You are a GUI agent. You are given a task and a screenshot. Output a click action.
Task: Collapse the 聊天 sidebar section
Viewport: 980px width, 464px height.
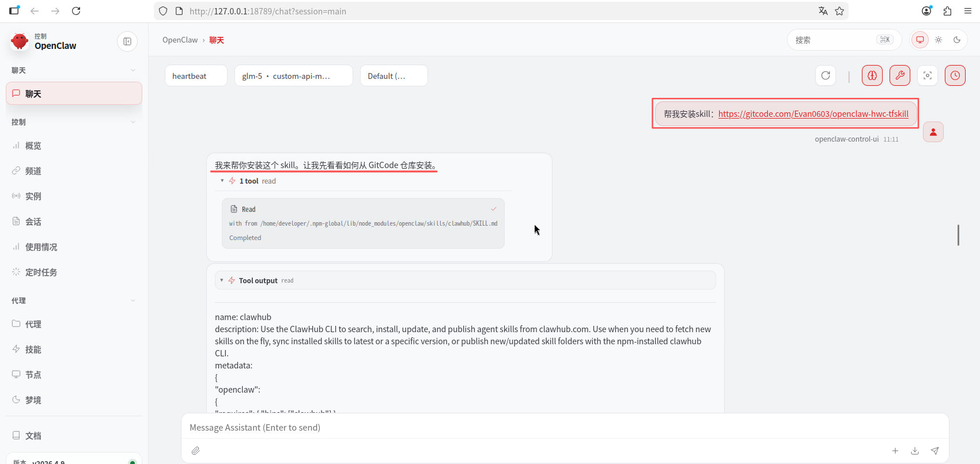74,70
